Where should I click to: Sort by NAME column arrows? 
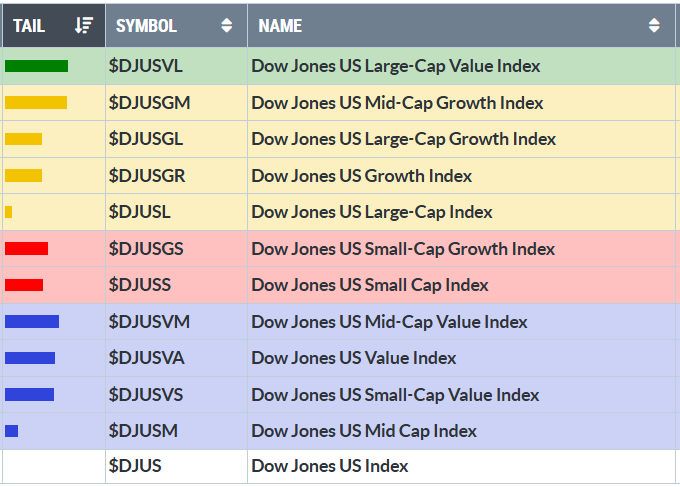click(654, 26)
